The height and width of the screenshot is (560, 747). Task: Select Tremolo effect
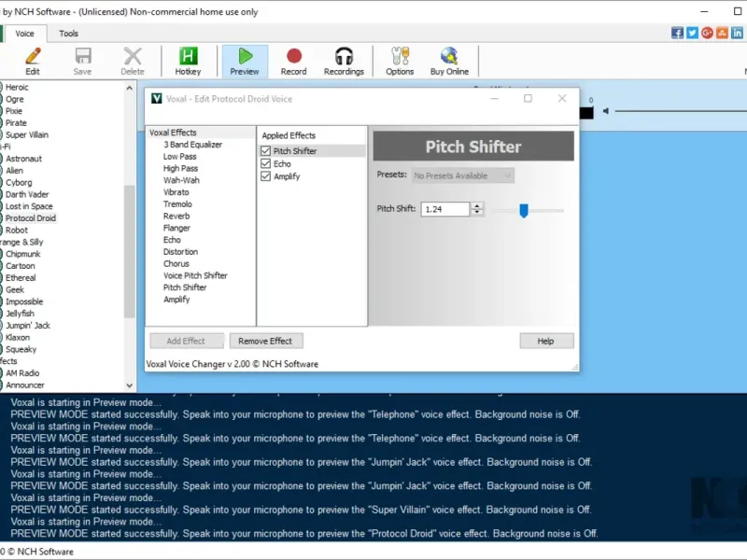point(177,203)
